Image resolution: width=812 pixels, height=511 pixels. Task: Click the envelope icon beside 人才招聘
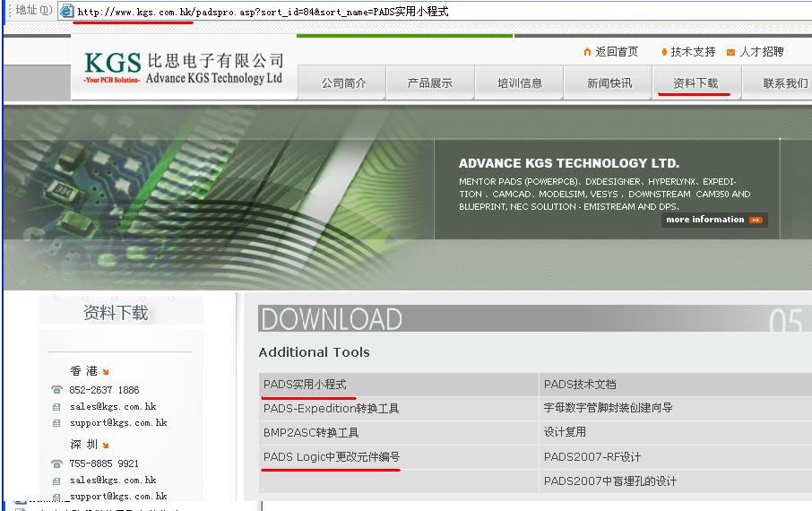[730, 52]
